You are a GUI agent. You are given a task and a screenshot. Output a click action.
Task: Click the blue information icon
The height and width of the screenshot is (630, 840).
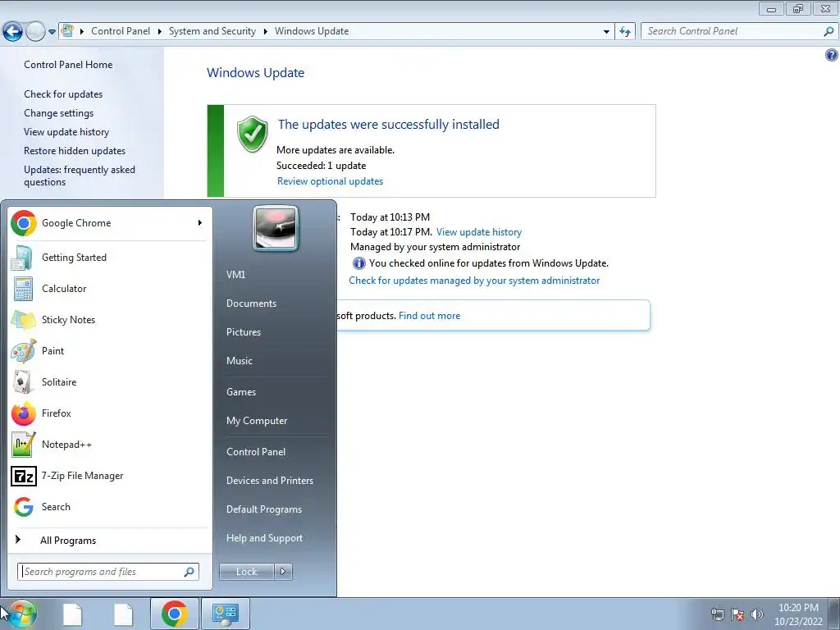[359, 263]
